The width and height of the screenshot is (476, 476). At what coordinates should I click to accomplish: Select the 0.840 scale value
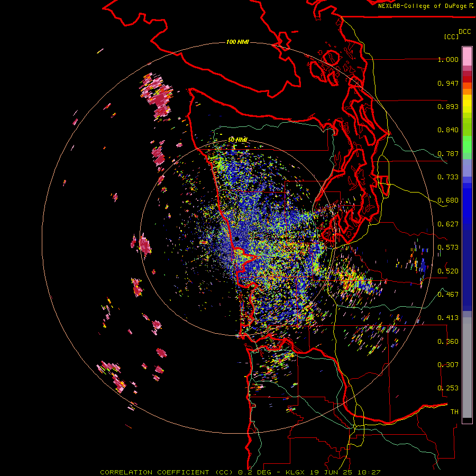click(x=448, y=130)
